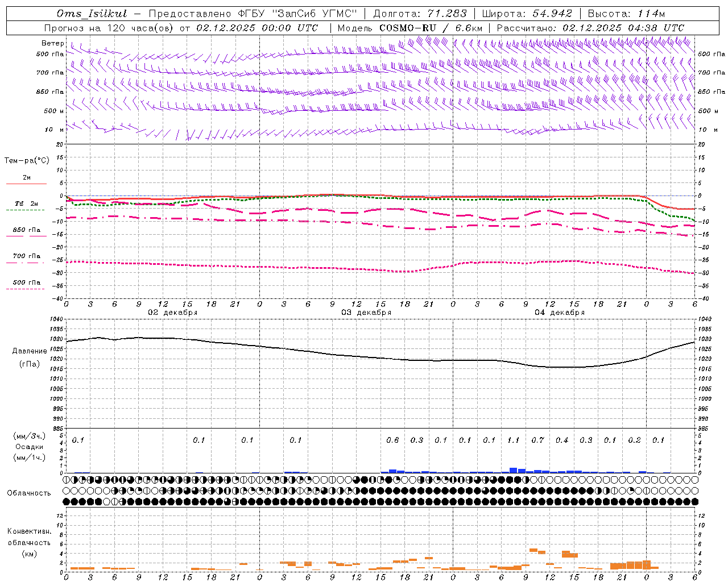Click the 04 декабря date label
This screenshot has width=728, height=582.
tap(559, 313)
